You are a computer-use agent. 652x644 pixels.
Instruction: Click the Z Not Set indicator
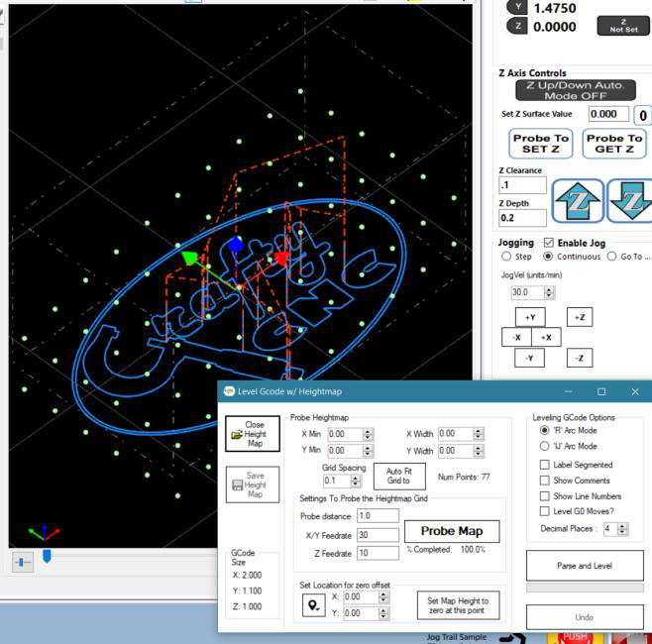pyautogui.click(x=623, y=26)
